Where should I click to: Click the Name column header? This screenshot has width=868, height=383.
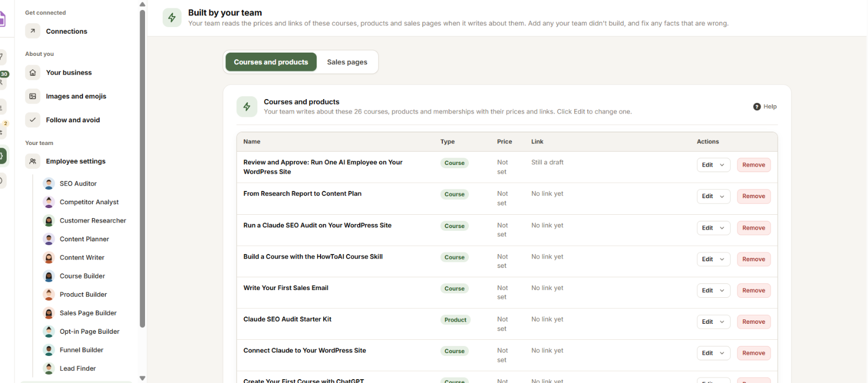point(252,142)
